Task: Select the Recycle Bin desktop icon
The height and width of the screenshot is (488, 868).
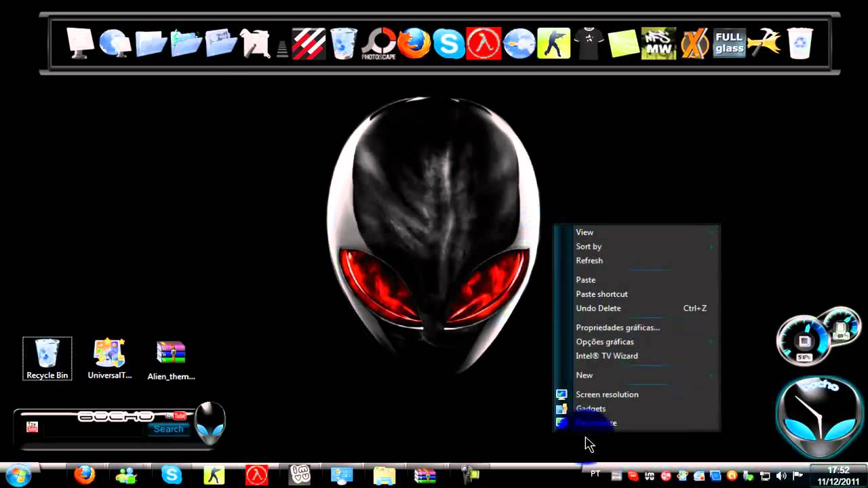Action: click(x=47, y=359)
